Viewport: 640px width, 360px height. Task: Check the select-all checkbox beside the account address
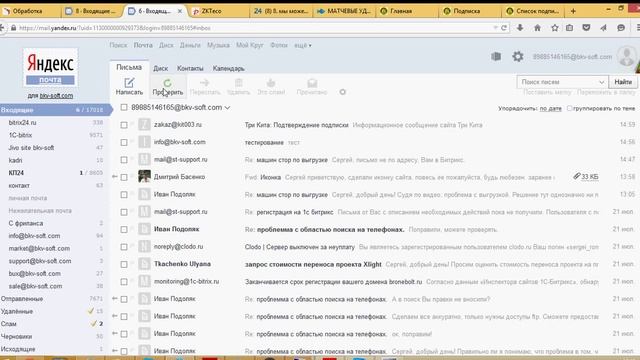[x=124, y=107]
